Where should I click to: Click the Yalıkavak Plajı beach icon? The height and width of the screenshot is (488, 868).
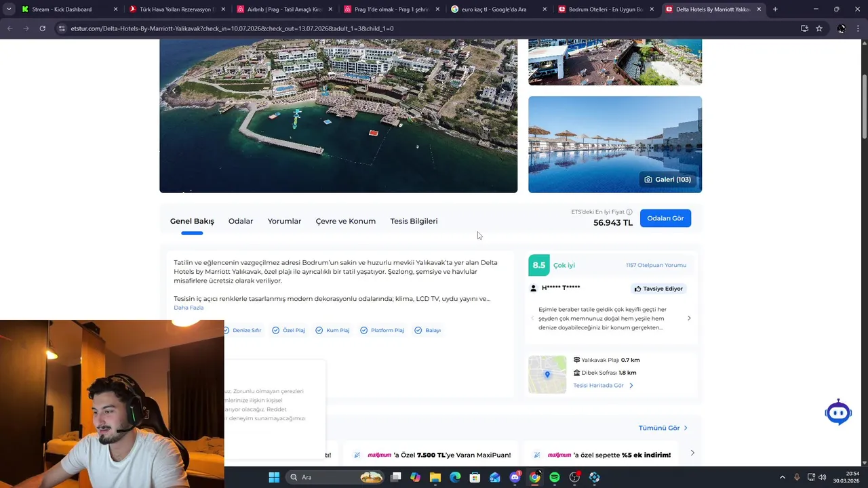click(576, 360)
